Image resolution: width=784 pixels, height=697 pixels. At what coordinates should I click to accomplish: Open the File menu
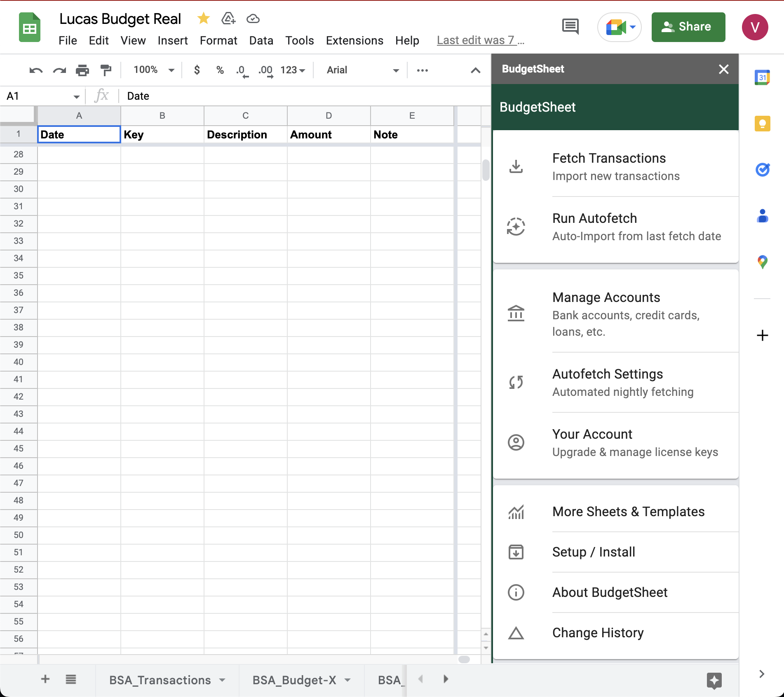click(x=68, y=40)
